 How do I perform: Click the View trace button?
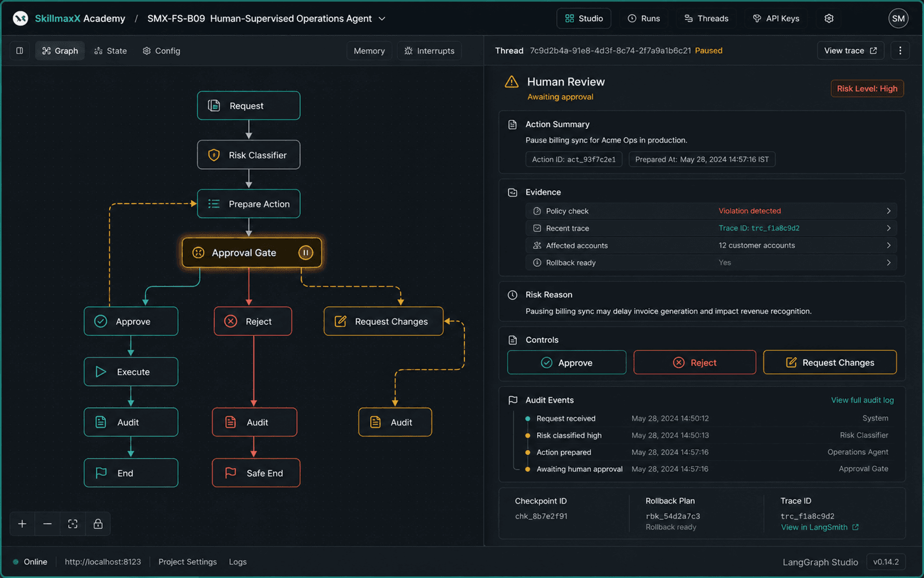coord(851,51)
